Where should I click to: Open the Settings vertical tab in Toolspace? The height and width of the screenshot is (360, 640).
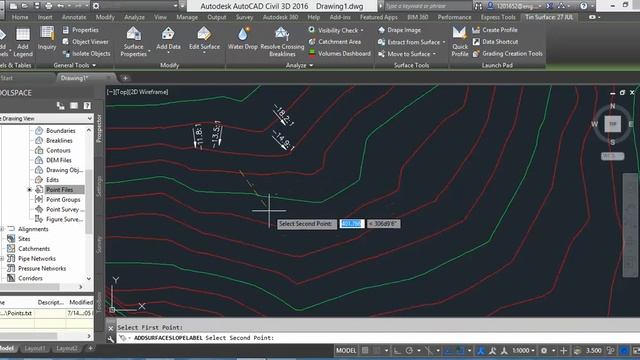click(x=98, y=186)
